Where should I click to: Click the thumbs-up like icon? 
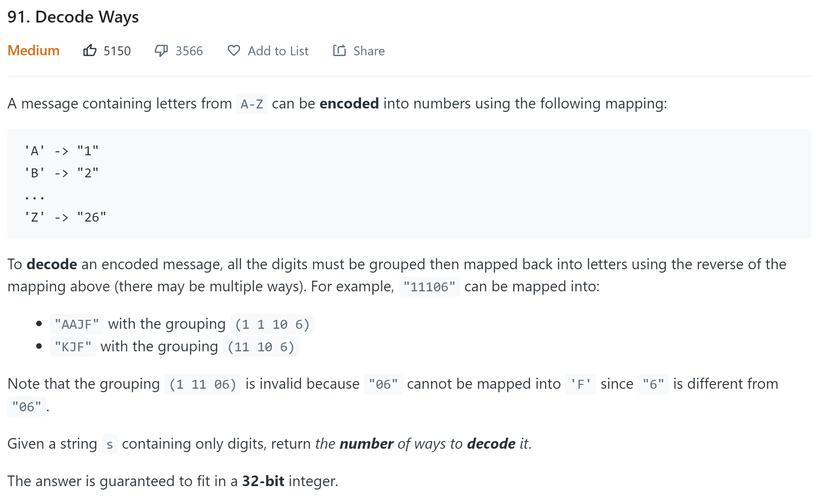[90, 51]
